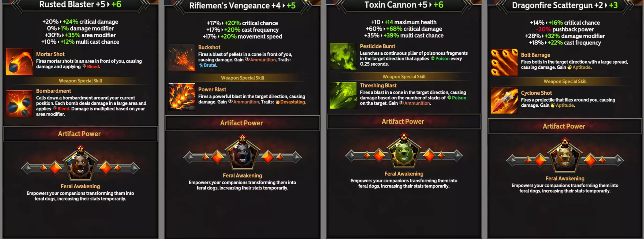Click the red Bleed keyword in Mortar Shot
Image resolution: width=644 pixels, height=239 pixels.
coord(93,67)
